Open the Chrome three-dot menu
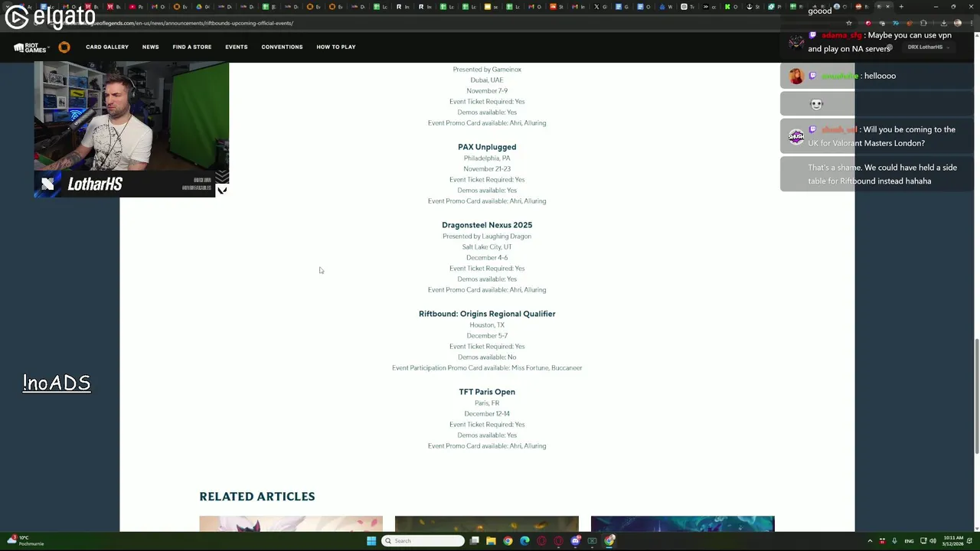The height and width of the screenshot is (551, 980). pyautogui.click(x=972, y=23)
